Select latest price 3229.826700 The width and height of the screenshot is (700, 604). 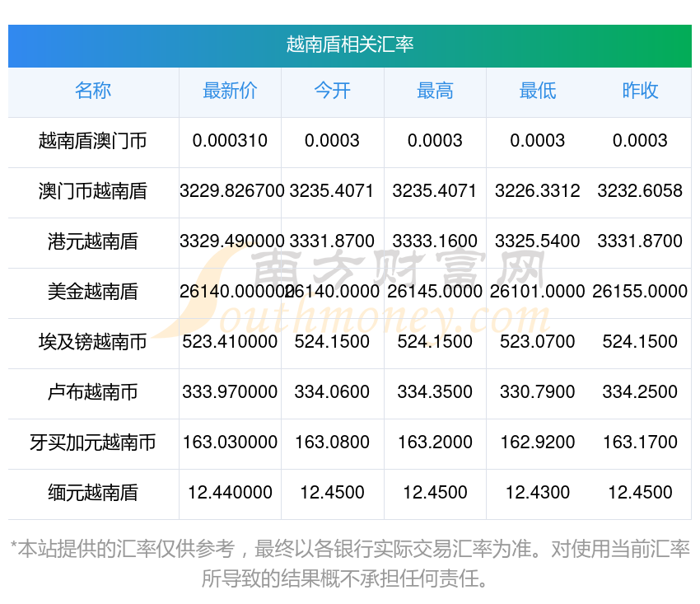pos(231,191)
